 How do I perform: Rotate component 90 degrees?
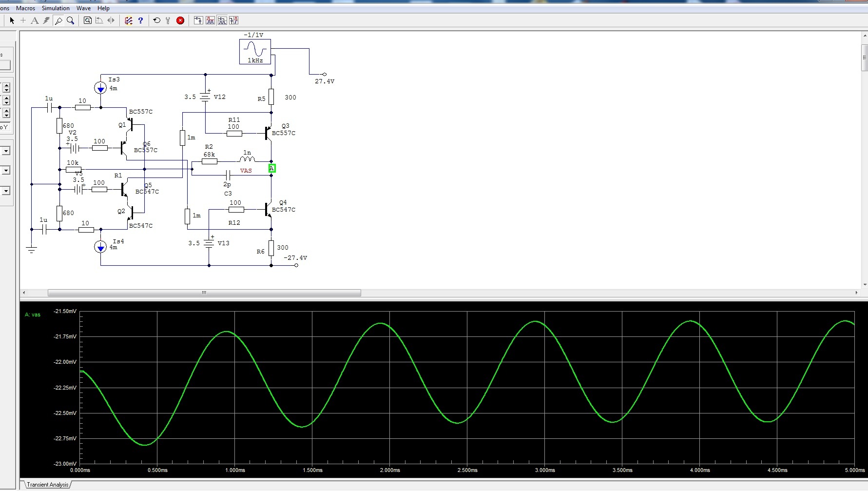pos(99,20)
